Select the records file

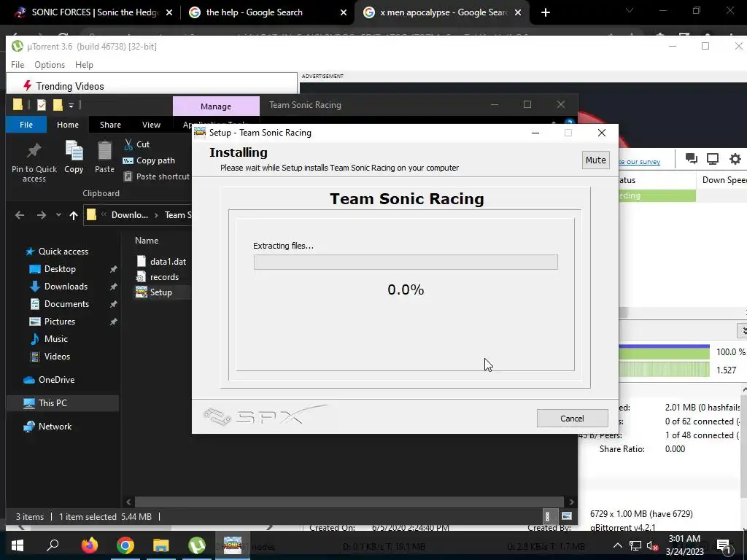point(158,276)
